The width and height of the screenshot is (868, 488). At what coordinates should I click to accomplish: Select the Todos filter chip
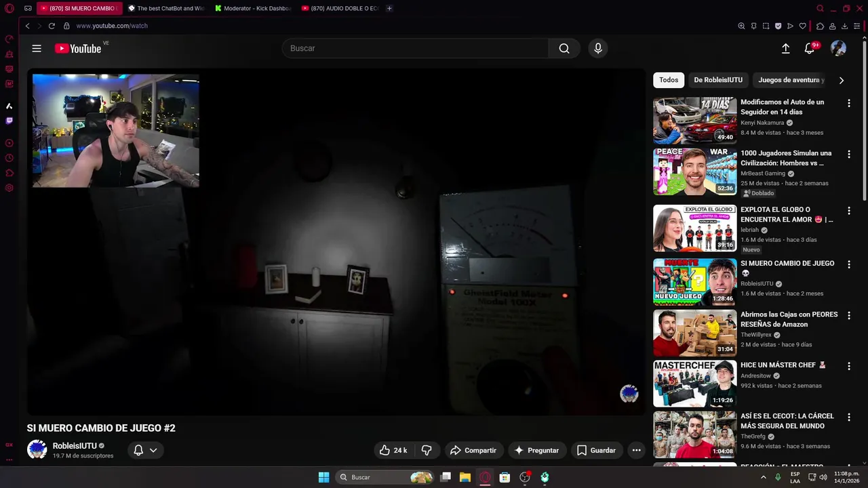669,80
